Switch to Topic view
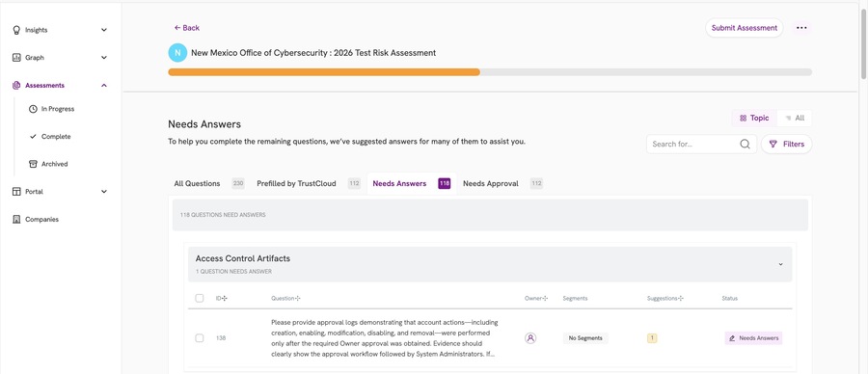This screenshot has width=868, height=374. pos(754,118)
